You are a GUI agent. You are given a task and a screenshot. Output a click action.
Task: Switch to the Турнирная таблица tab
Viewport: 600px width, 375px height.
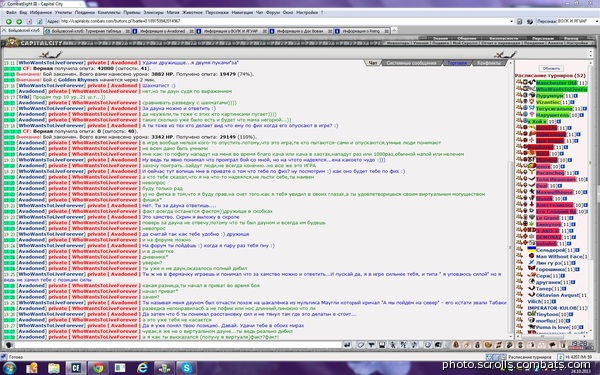(87, 31)
